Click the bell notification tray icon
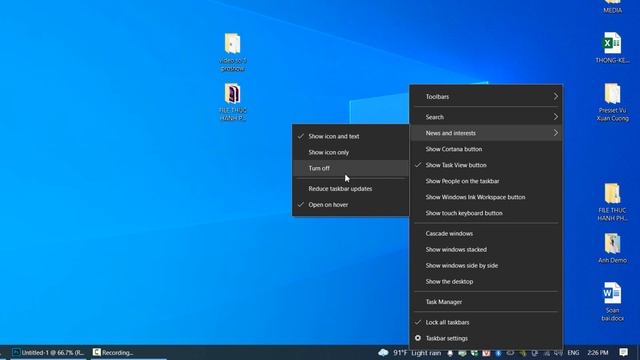640x360 pixels. [450, 353]
